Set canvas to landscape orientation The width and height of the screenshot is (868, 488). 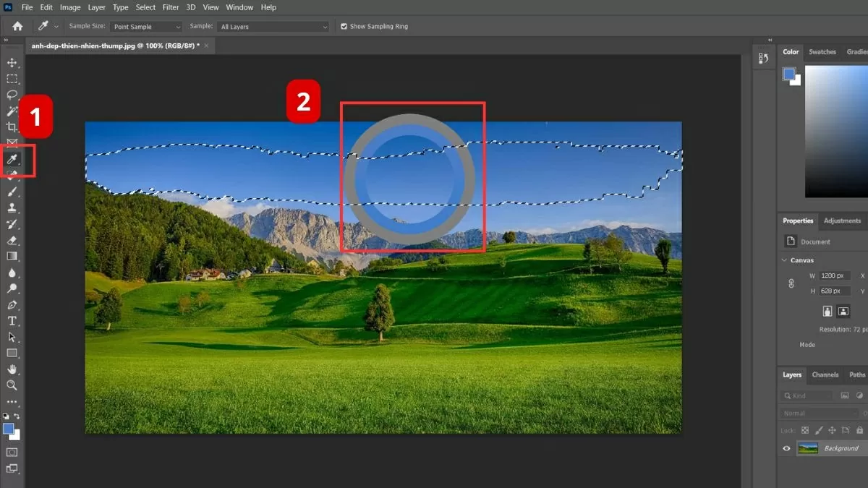point(843,312)
